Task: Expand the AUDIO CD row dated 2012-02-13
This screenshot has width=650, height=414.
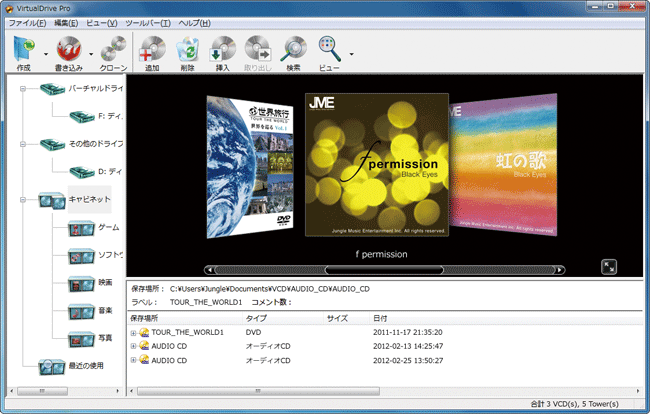Action: (133, 346)
